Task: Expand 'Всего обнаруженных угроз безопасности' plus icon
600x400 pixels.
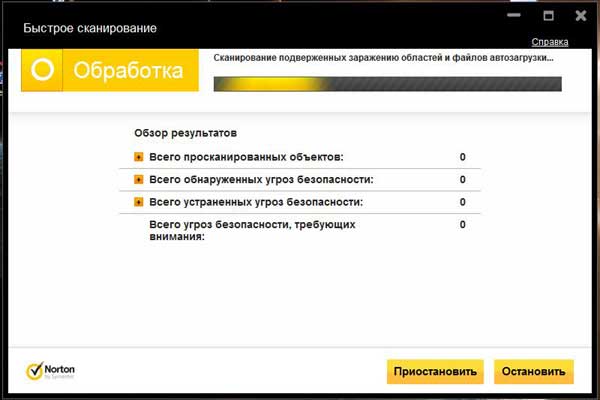Action: [x=139, y=180]
